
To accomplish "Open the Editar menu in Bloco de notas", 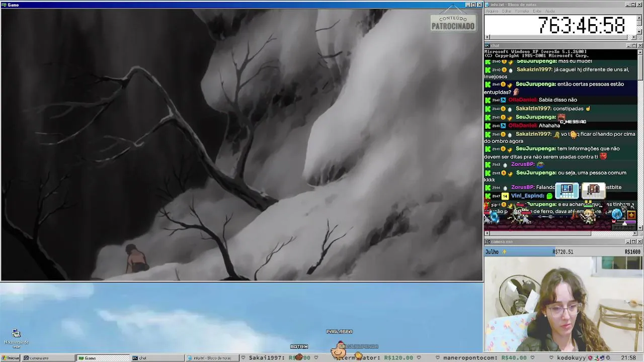I will [x=506, y=11].
